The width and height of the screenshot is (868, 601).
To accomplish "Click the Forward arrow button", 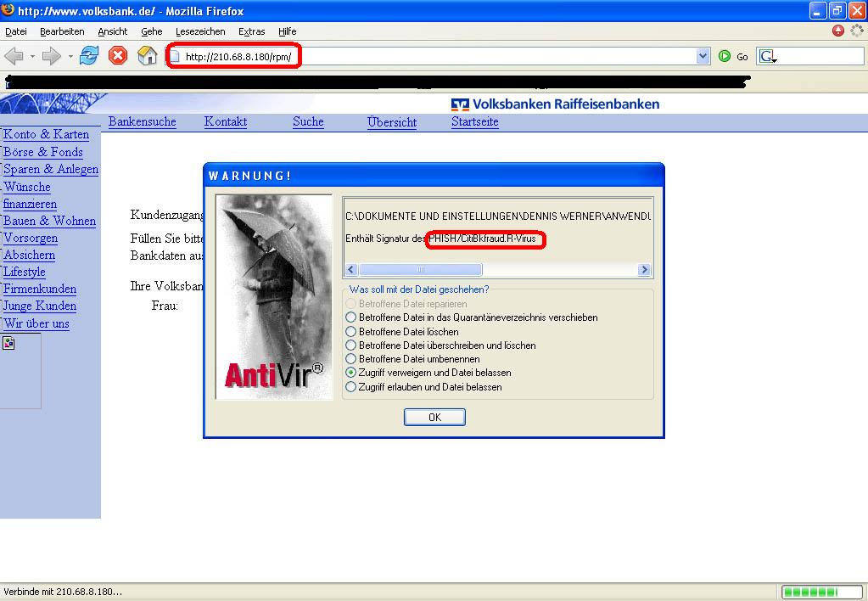I will pyautogui.click(x=52, y=56).
